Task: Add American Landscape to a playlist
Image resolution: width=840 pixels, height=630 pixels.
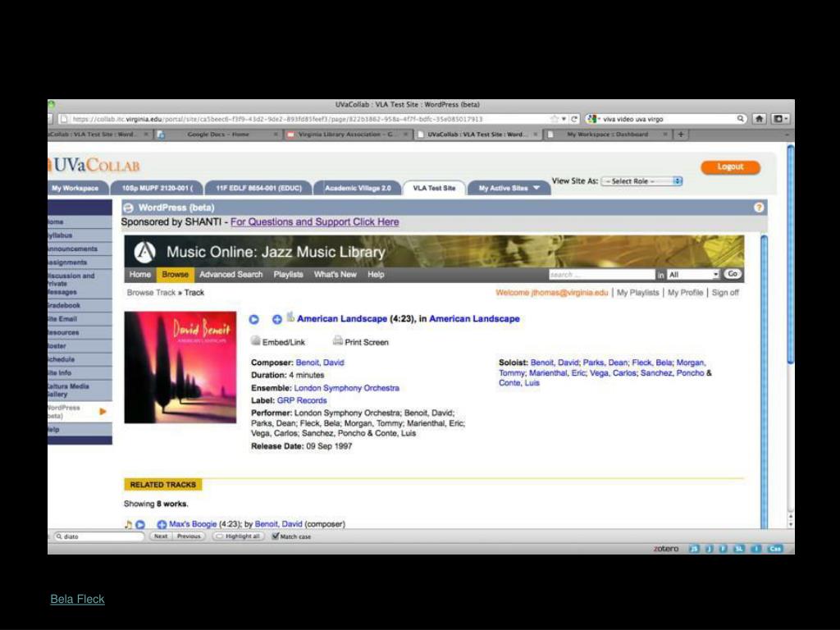Action: pos(277,319)
